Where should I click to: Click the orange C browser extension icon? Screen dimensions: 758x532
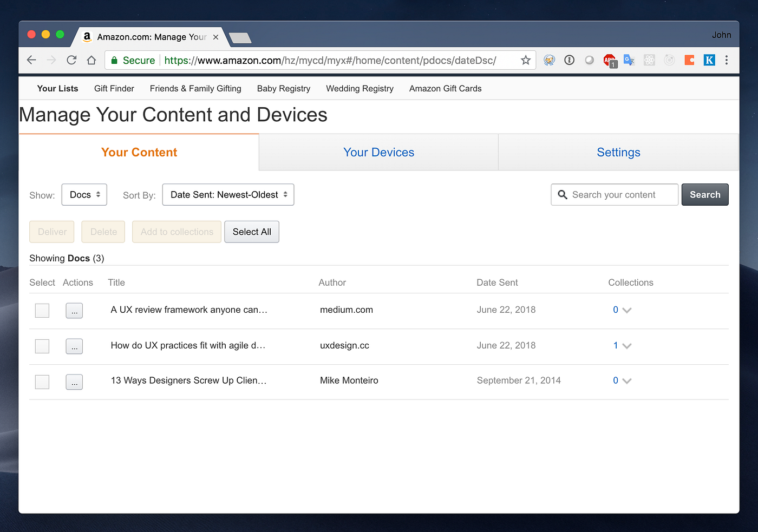pos(689,60)
